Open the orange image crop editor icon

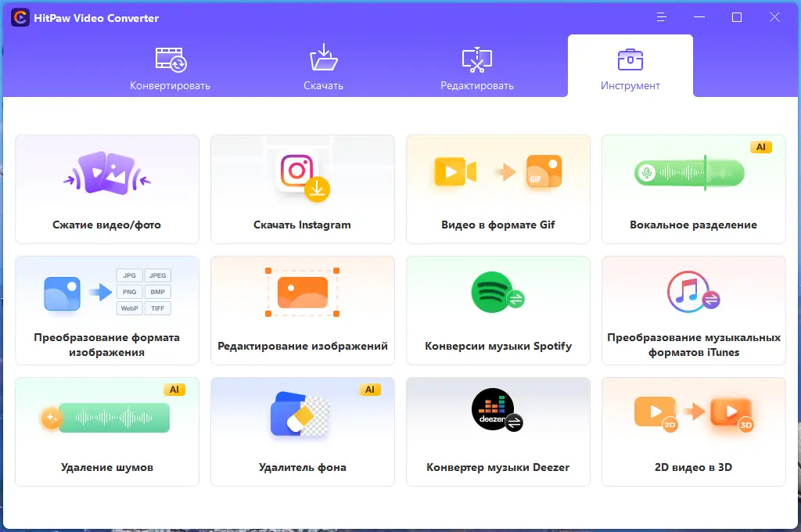(303, 293)
